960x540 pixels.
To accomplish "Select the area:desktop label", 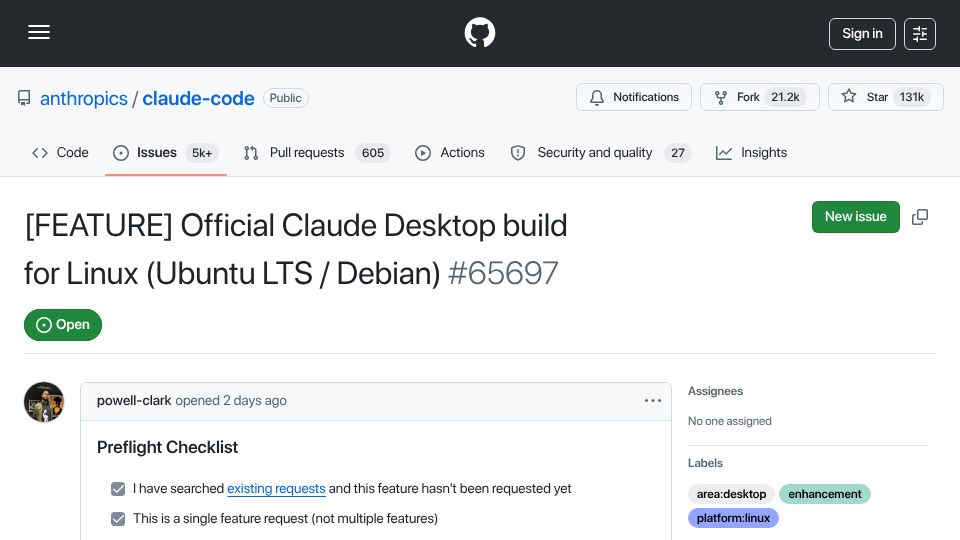I will coord(731,494).
